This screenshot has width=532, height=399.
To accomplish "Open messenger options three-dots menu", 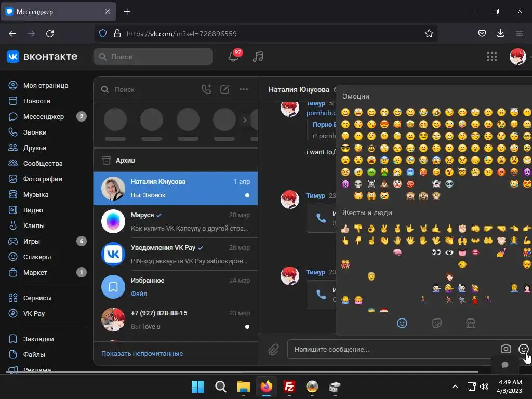I will pyautogui.click(x=244, y=89).
